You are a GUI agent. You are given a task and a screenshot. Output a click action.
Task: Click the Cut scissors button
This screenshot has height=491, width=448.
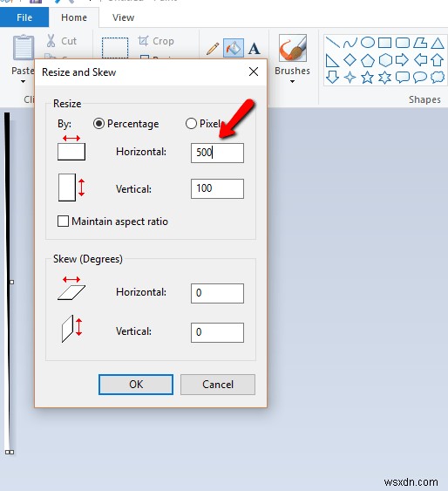tap(61, 41)
